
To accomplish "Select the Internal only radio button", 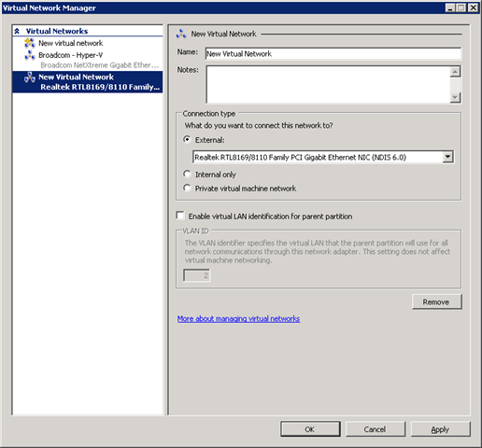I will [x=187, y=174].
